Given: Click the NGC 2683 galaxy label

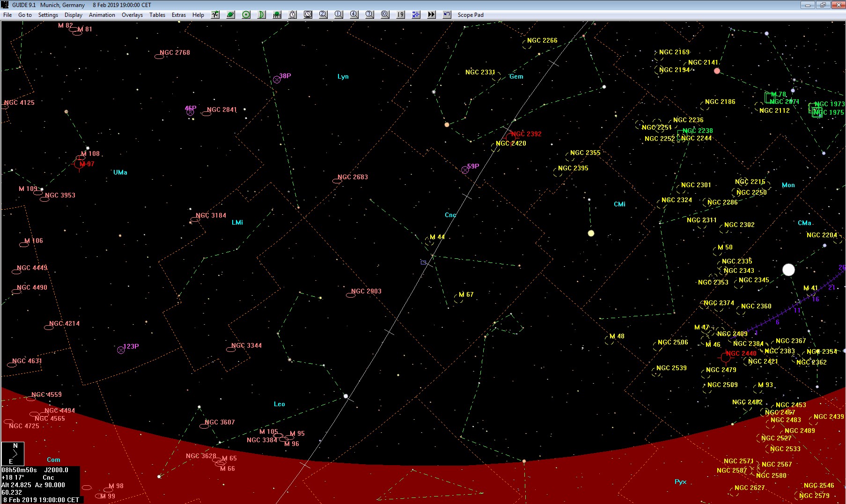Looking at the screenshot, I should [353, 177].
